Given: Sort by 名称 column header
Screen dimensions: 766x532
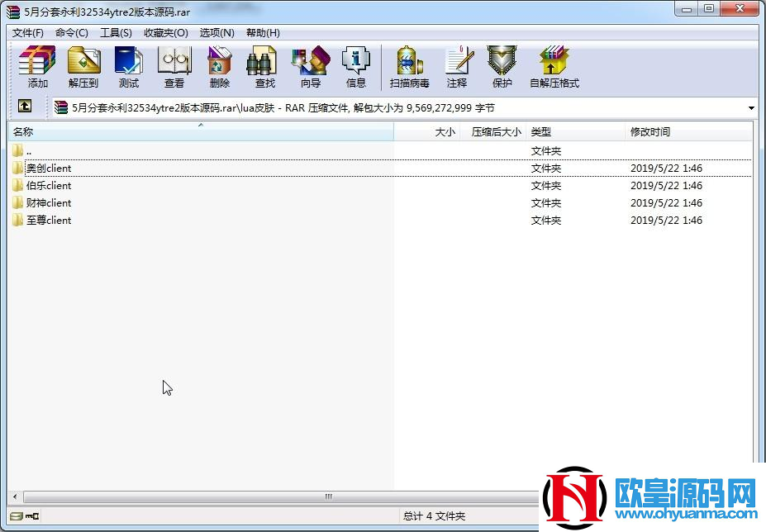Looking at the screenshot, I should coord(201,132).
